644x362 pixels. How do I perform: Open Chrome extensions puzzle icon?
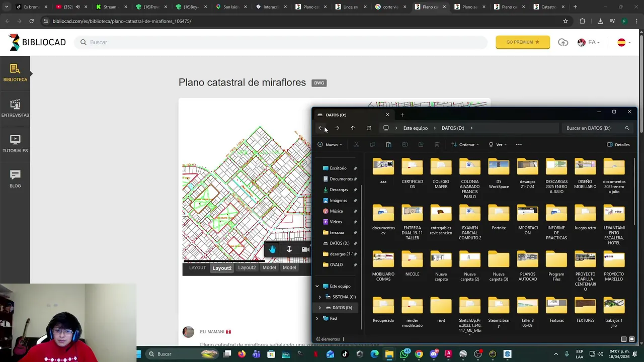583,21
